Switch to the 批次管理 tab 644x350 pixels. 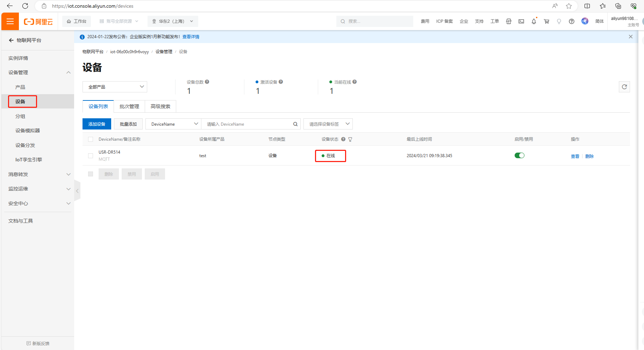[x=129, y=106]
